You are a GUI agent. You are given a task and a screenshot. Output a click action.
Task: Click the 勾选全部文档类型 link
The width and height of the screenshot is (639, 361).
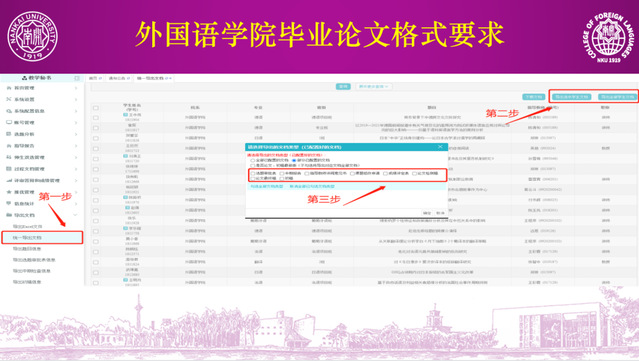tap(267, 186)
